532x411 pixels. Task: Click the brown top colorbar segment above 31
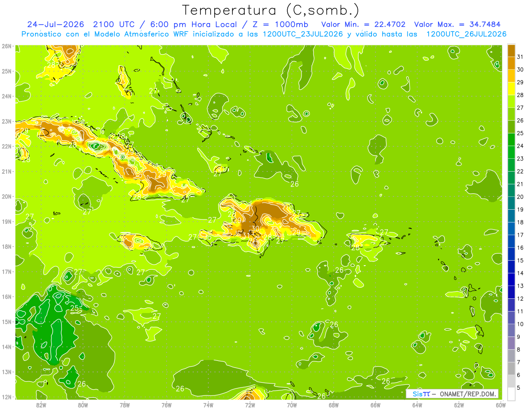pos(511,50)
